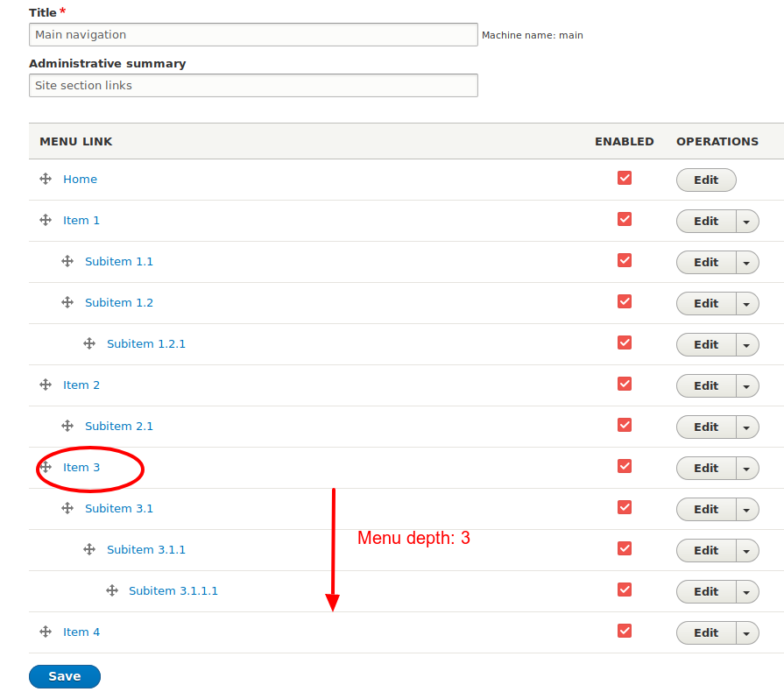
Task: Click the move crosshair next to Subitem 1.2
Action: (67, 302)
